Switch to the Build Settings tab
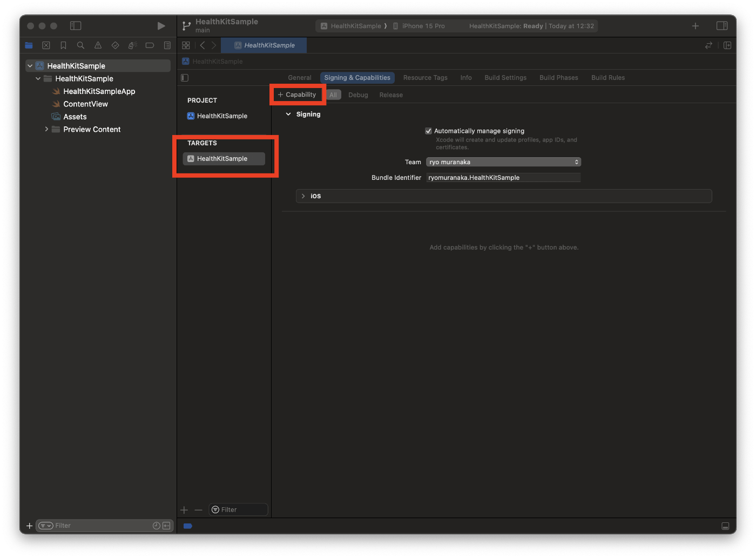The height and width of the screenshot is (558, 756). 505,78
